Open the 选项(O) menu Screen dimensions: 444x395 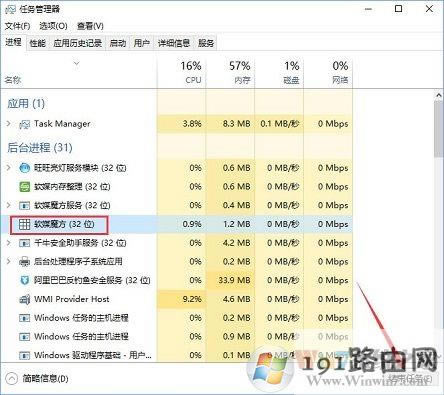point(53,26)
